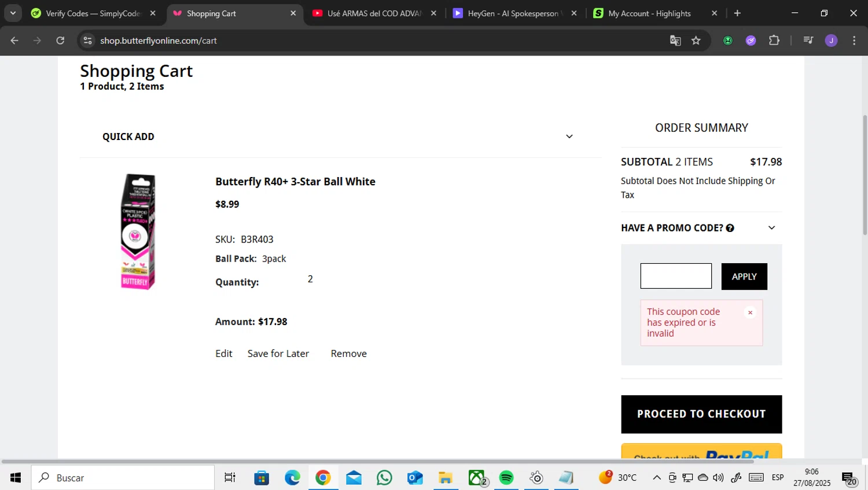Image resolution: width=868 pixels, height=490 pixels.
Task: Open notification center in taskbar
Action: (849, 478)
